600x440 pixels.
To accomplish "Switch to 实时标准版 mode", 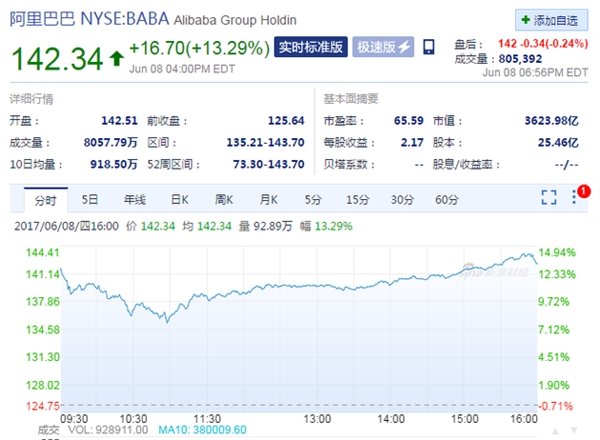I will click(311, 47).
